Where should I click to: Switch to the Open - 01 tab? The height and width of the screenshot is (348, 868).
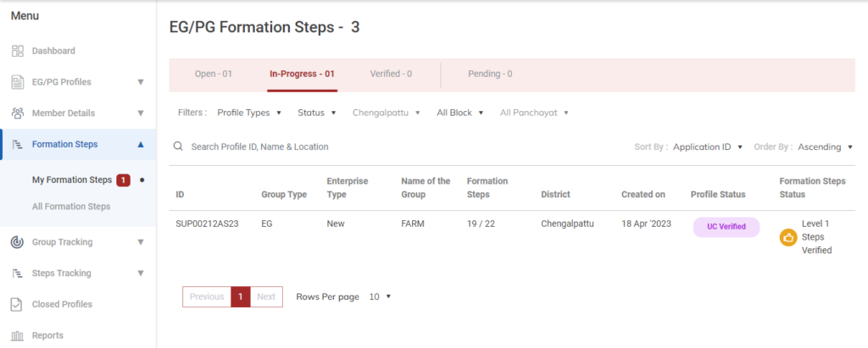pyautogui.click(x=214, y=74)
